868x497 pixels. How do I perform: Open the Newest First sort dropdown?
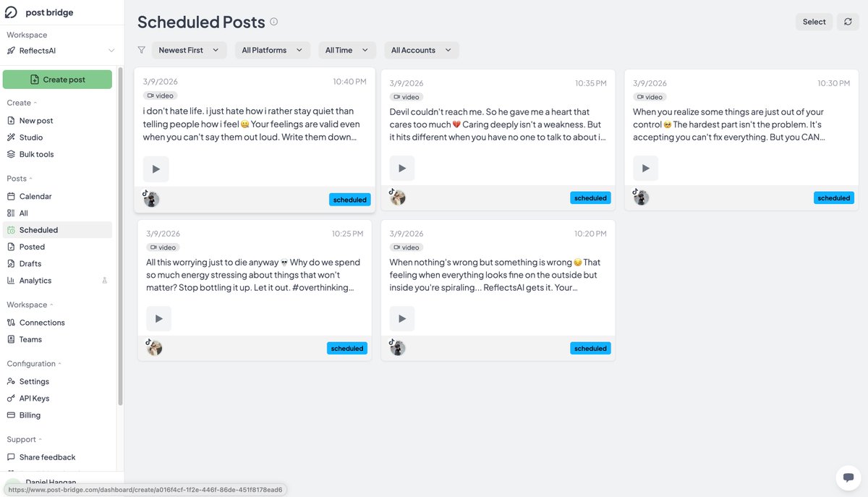pyautogui.click(x=189, y=50)
